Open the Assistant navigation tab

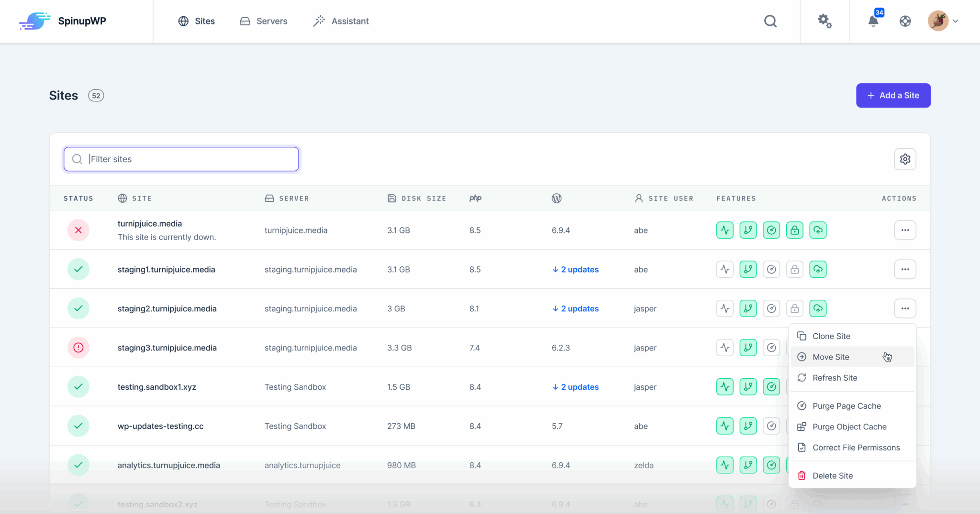point(341,21)
